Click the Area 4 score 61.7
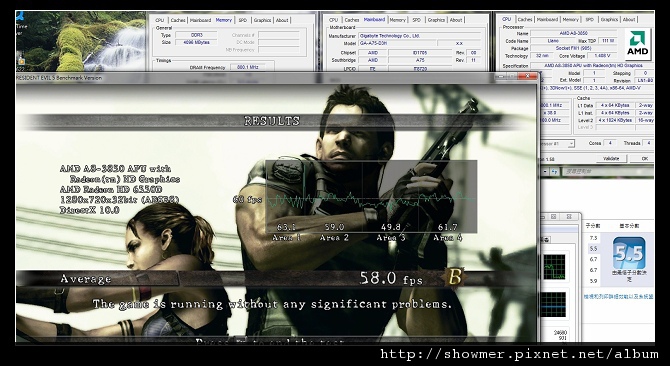670x366 pixels. (447, 227)
